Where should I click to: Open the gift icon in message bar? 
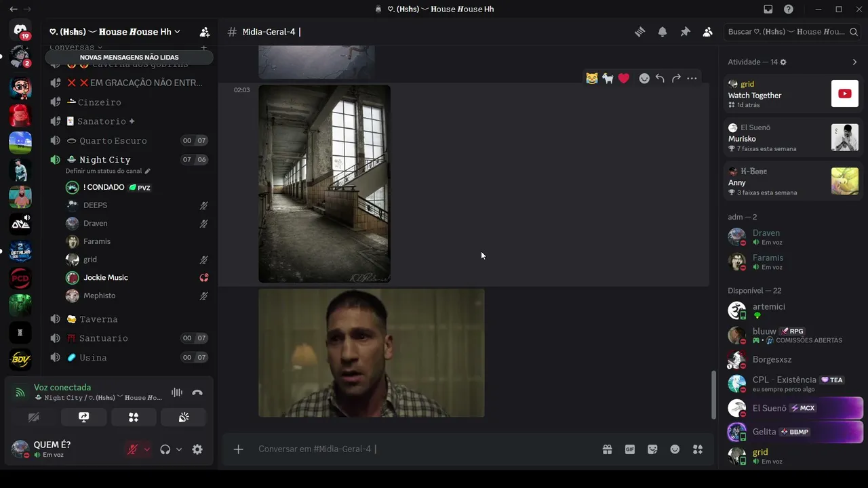coord(608,449)
